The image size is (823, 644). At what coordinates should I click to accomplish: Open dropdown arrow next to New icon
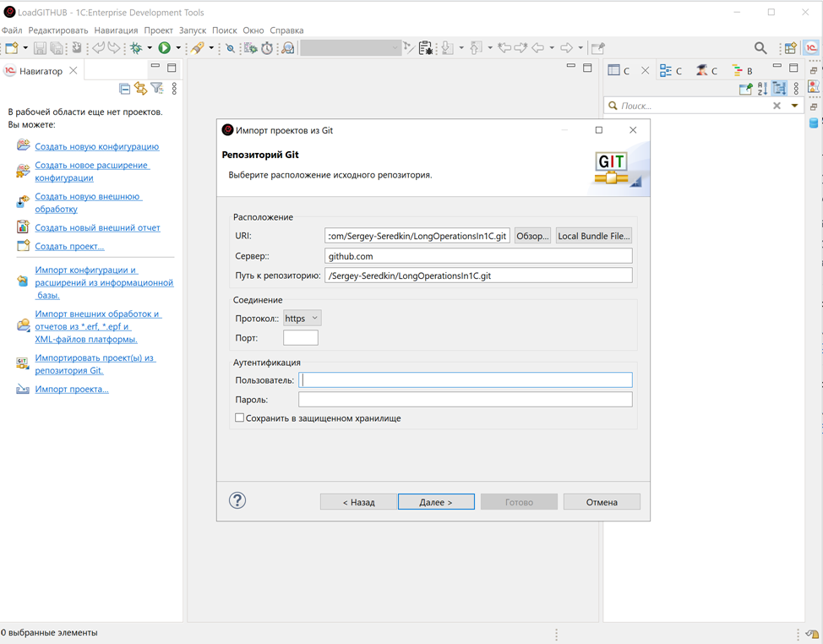pos(25,48)
